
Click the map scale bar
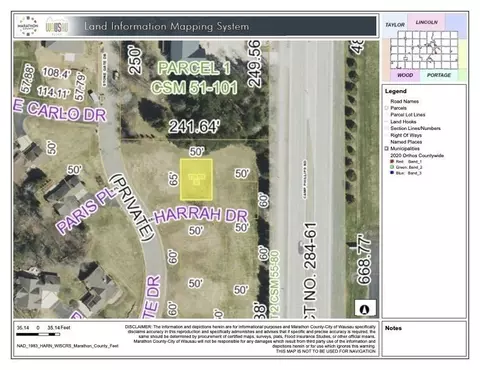point(38,334)
